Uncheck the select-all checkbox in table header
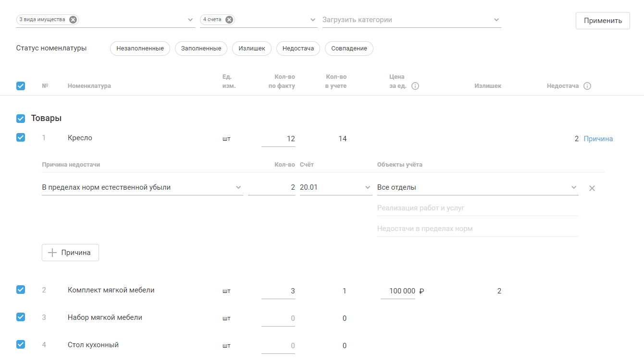Viewport: 644px width, 364px height. (21, 86)
